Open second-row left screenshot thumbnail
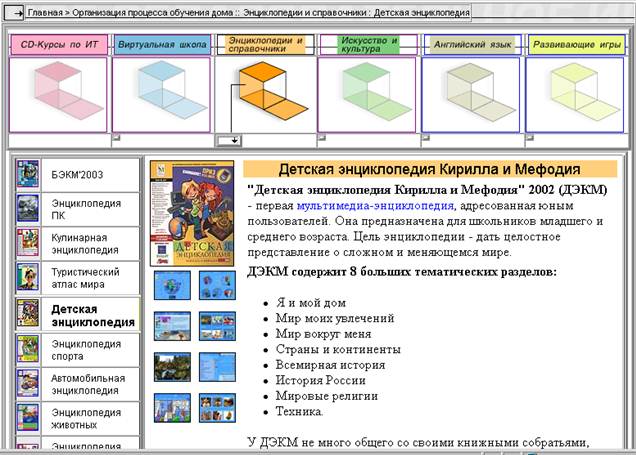Image resolution: width=636 pixels, height=455 pixels. pyautogui.click(x=172, y=326)
